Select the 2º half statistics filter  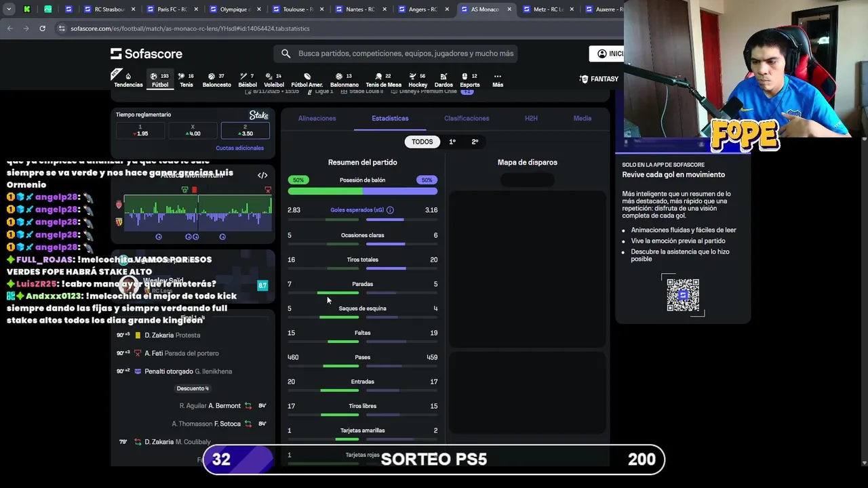(x=475, y=142)
